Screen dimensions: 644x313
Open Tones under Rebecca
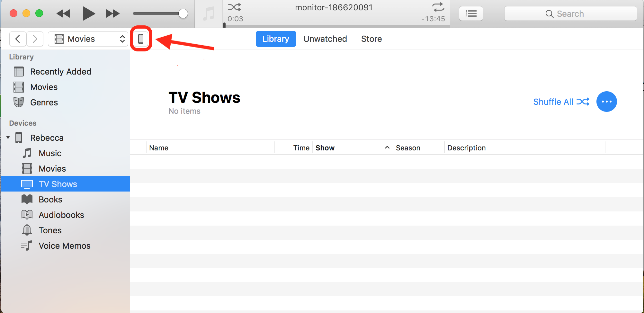pyautogui.click(x=66, y=230)
